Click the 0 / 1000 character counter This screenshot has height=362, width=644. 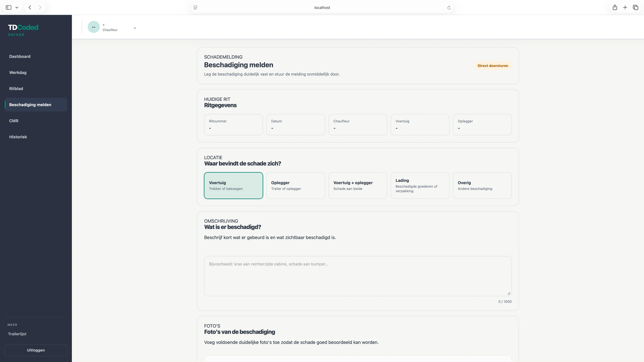(x=505, y=302)
